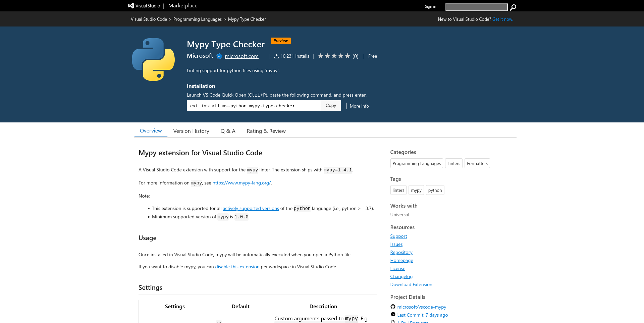Open the Version History tab
644x323 pixels.
(x=191, y=131)
